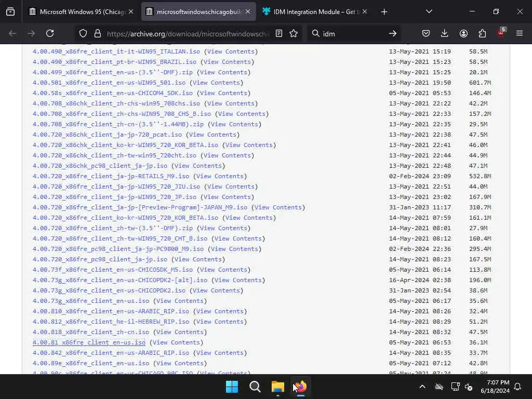This screenshot has height=399, width=532.
Task: Close the microsoftwindowschicagobuild tab
Action: point(248,12)
